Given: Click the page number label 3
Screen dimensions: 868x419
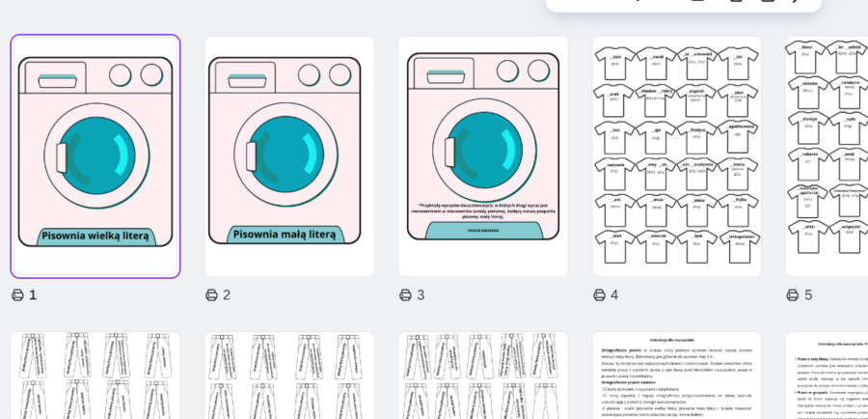Looking at the screenshot, I should pyautogui.click(x=420, y=295).
